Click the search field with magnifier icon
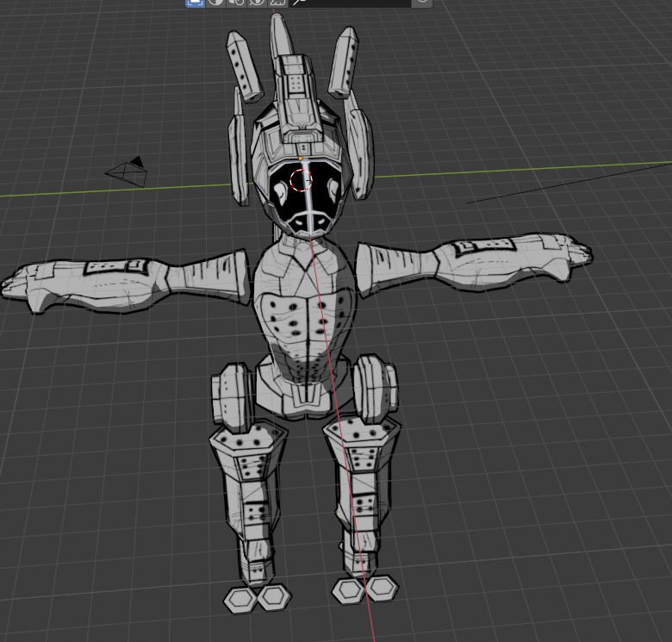Viewport: 672px width, 642px height. (x=350, y=3)
